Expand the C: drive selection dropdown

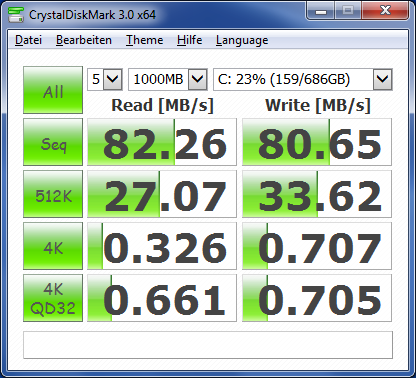(303, 79)
